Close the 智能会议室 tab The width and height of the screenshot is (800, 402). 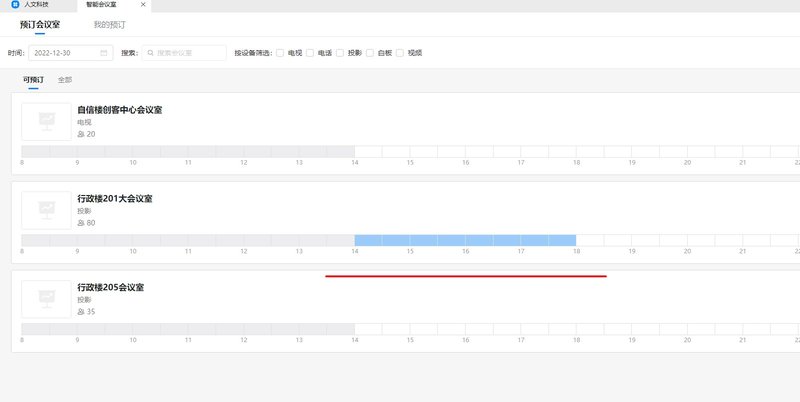coord(142,5)
